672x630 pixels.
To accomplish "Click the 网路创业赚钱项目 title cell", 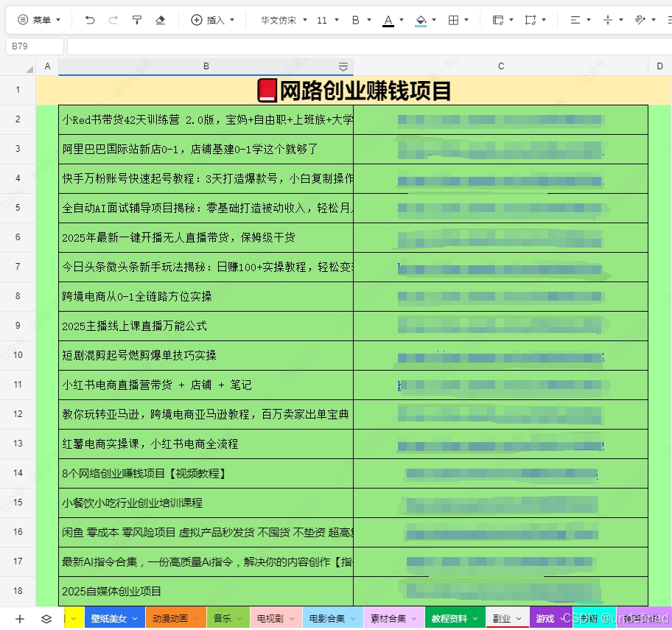I will point(354,91).
